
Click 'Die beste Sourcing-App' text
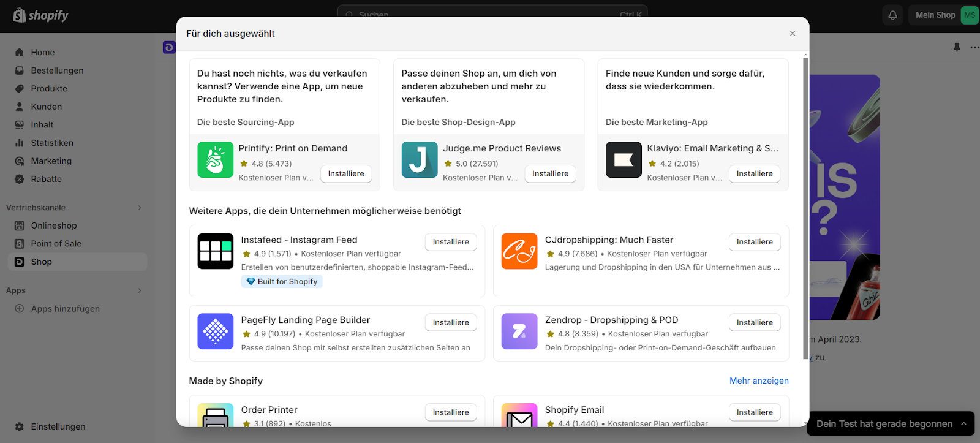(x=246, y=123)
